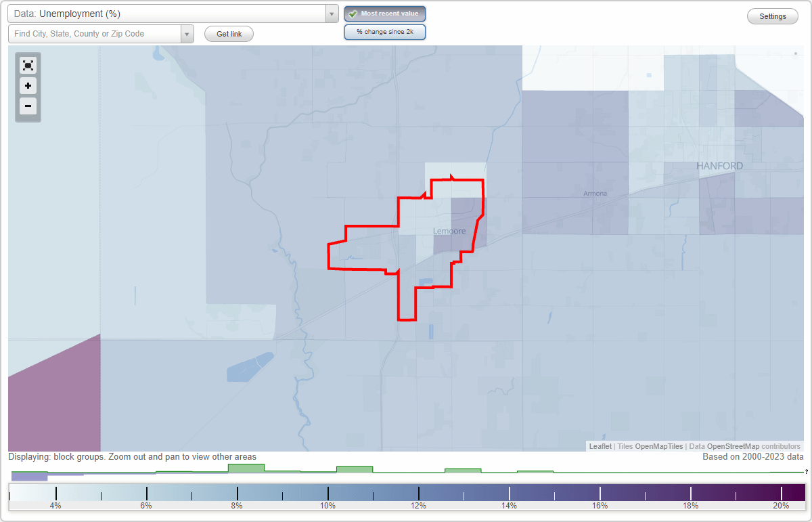Open the Data: Unemployment (%) dropdown

(169, 13)
